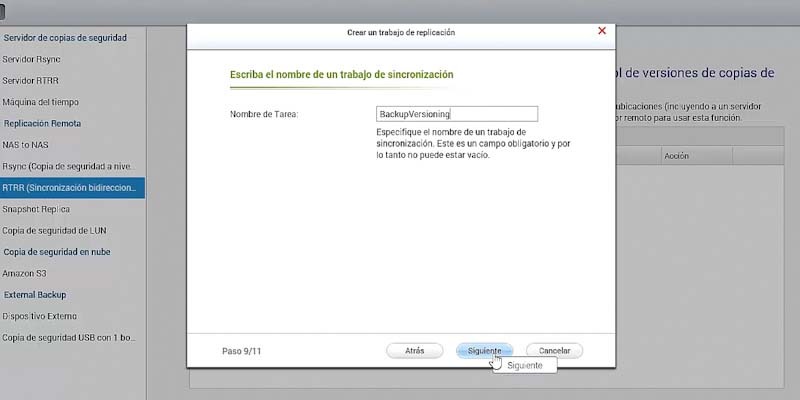The image size is (800, 400).
Task: Select Replicación Remota heading
Action: point(42,123)
